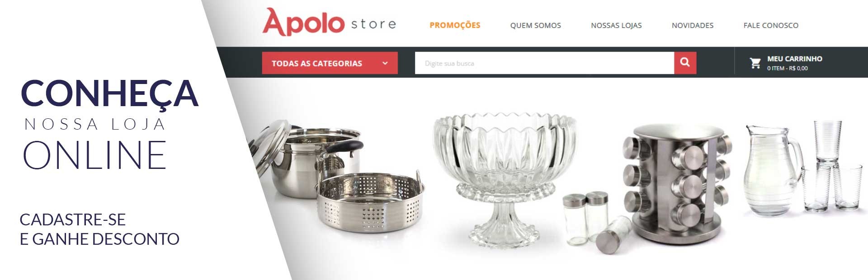The image size is (868, 280).
Task: Expand the Todas as Categorias chevron
Action: pyautogui.click(x=385, y=63)
